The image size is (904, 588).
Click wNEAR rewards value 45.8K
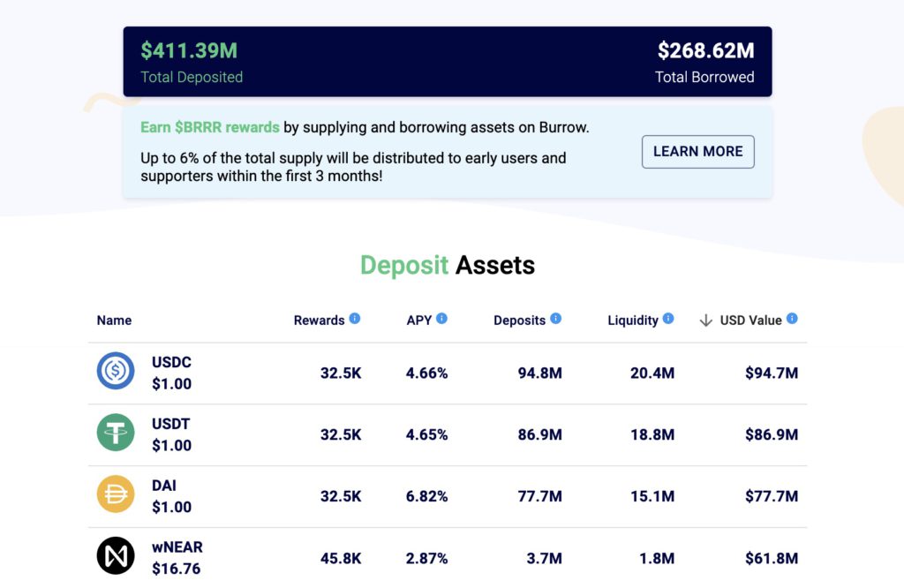341,559
